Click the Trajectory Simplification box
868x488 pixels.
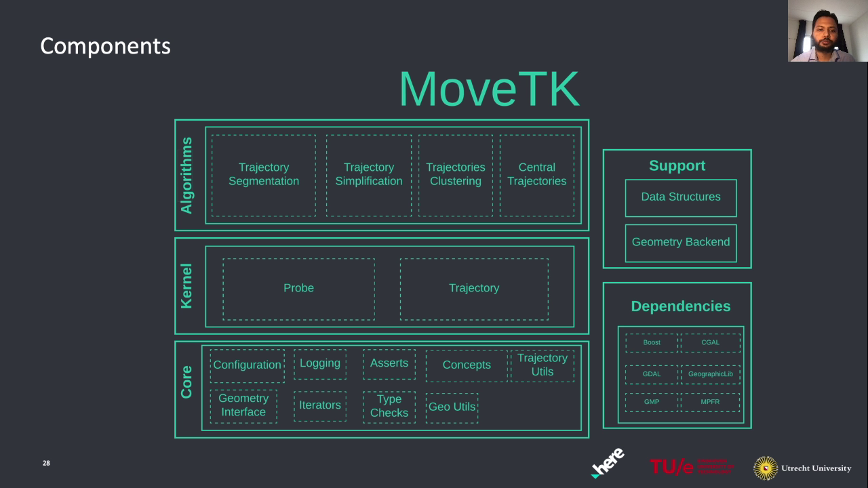coord(368,175)
